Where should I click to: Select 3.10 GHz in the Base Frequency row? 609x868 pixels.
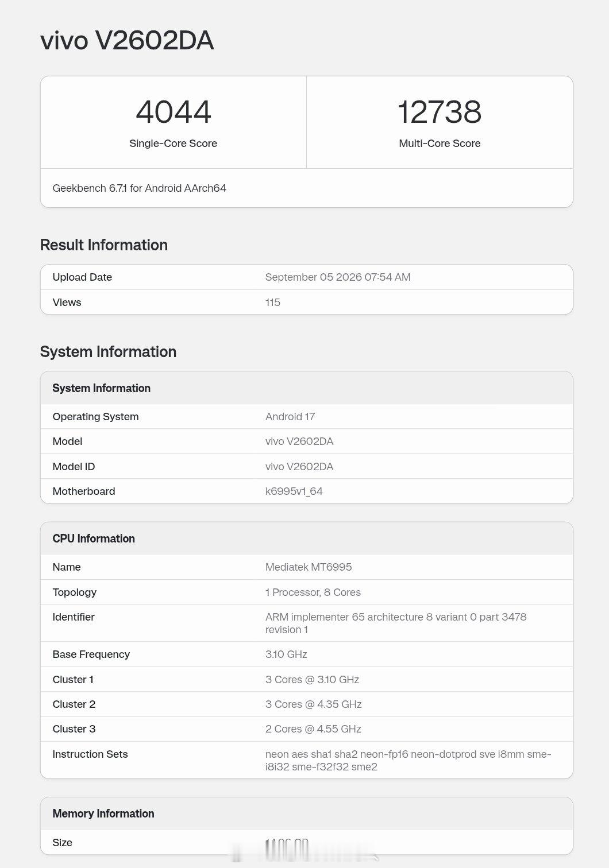(286, 654)
